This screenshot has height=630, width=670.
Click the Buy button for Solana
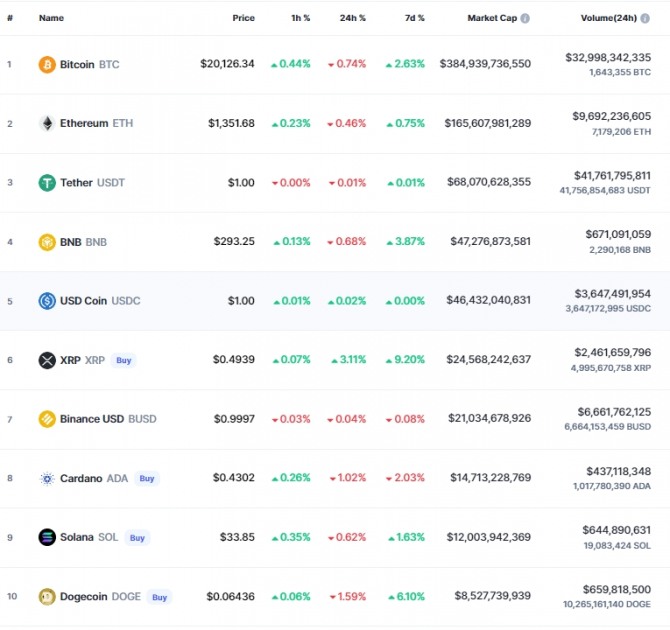tap(137, 538)
